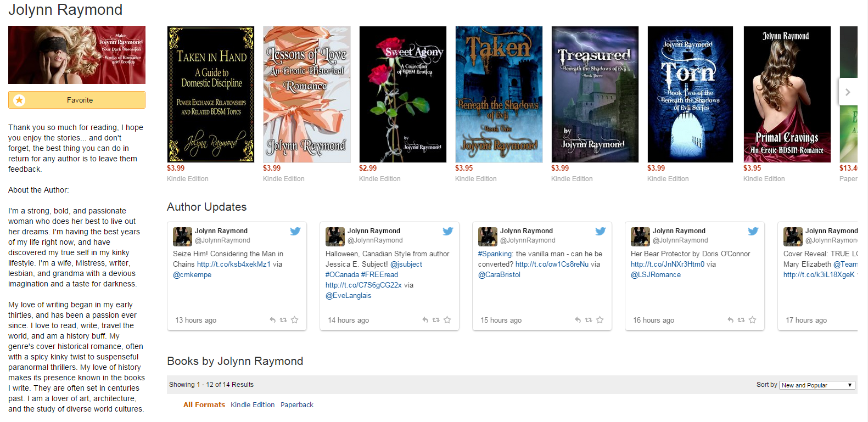Open the @EveLanglais mention
This screenshot has width=868, height=422.
pyautogui.click(x=349, y=295)
